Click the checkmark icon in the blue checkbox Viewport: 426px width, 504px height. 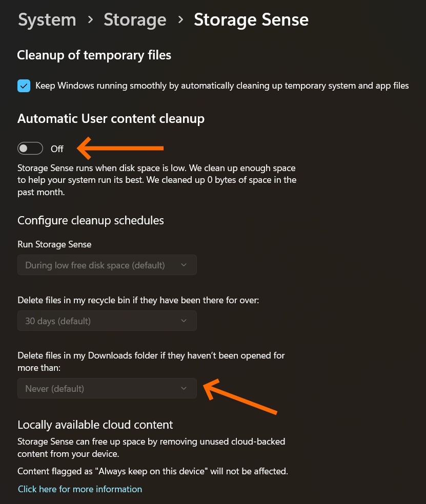pyautogui.click(x=24, y=86)
